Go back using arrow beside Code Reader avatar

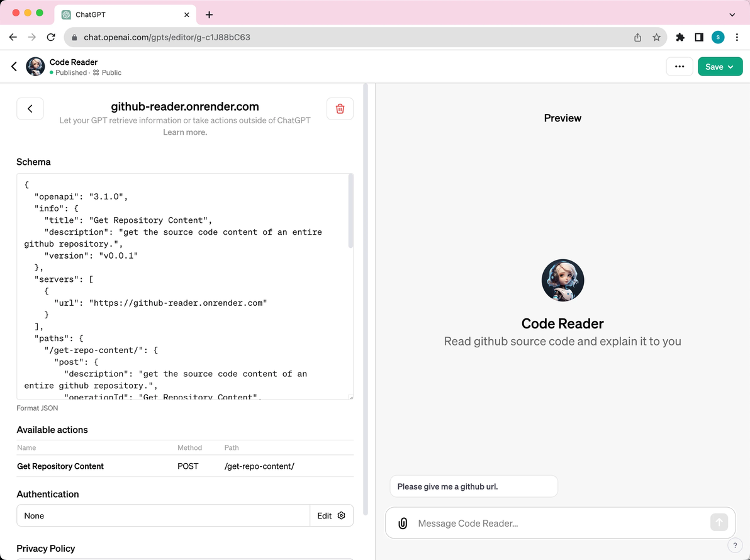14,67
